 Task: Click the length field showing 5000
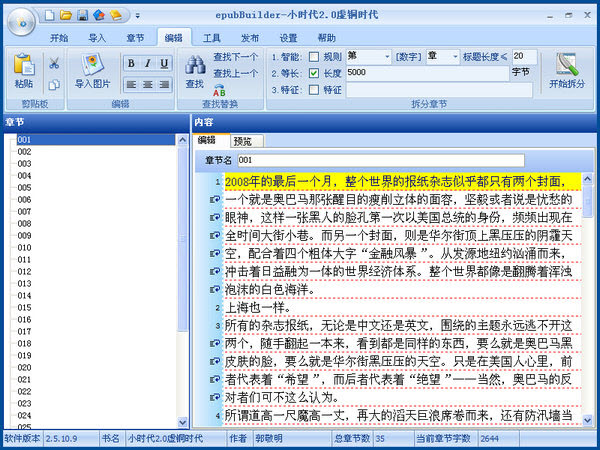[x=427, y=73]
